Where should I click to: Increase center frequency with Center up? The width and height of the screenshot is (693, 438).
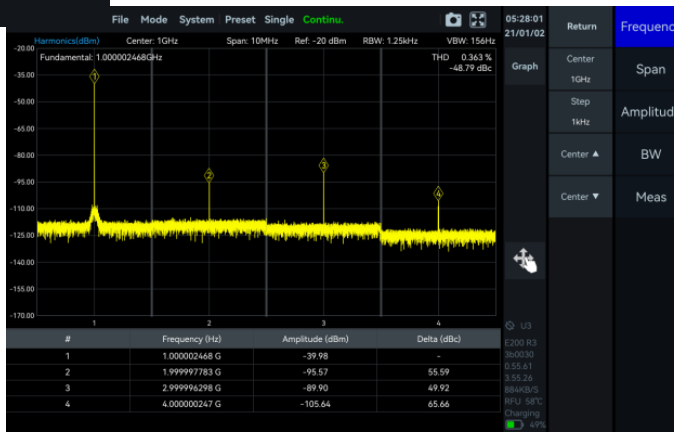(x=580, y=154)
